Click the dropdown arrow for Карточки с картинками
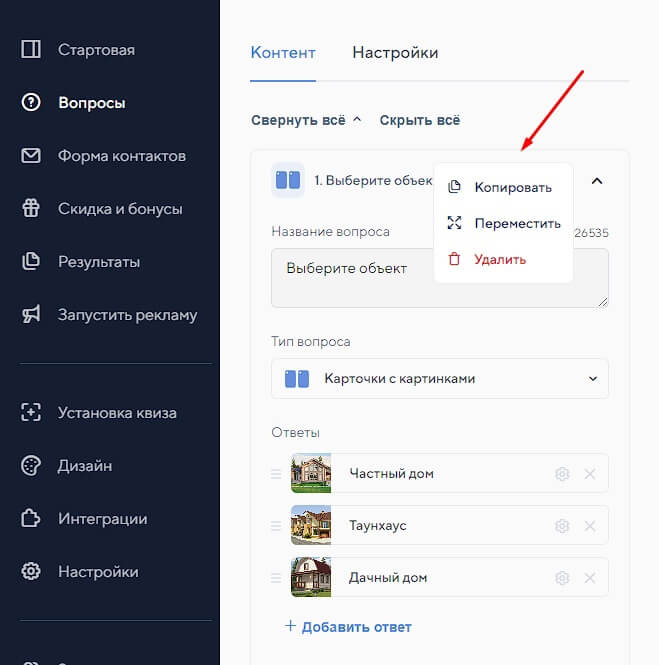This screenshot has height=665, width=659. tap(593, 378)
